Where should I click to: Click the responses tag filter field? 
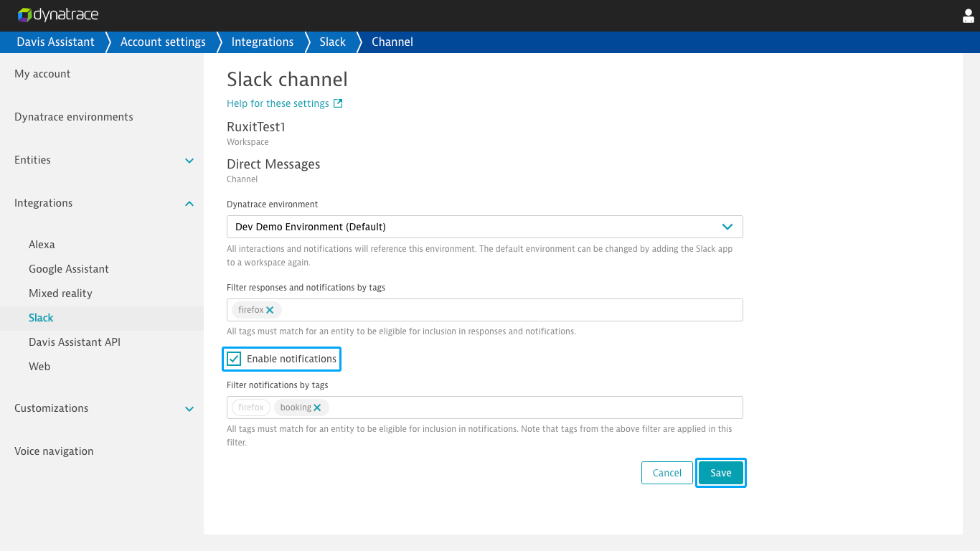[485, 310]
